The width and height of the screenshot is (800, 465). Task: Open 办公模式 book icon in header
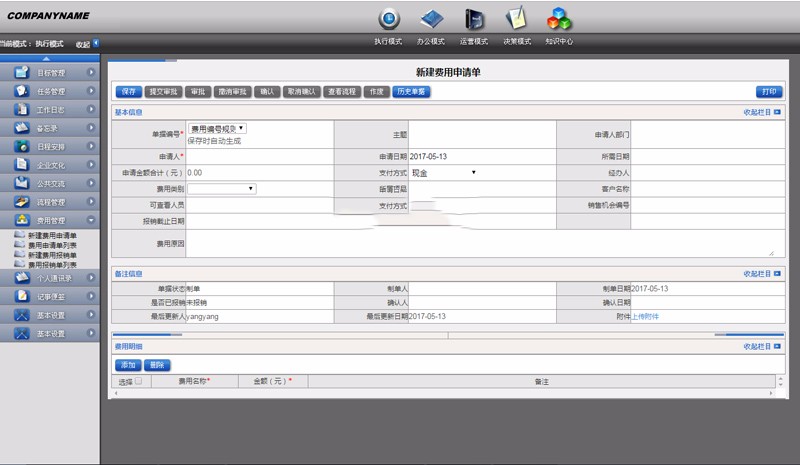point(431,19)
